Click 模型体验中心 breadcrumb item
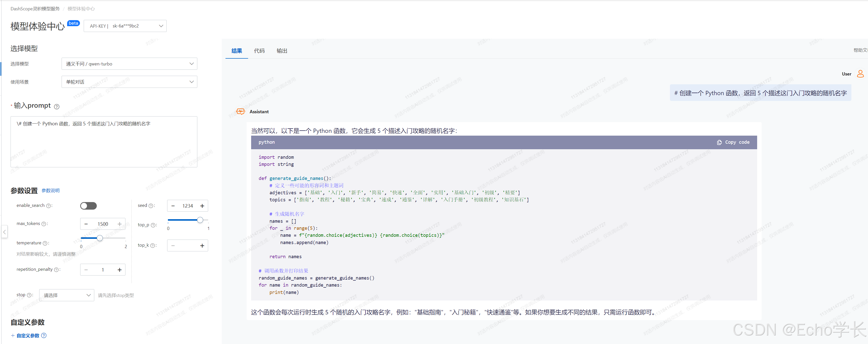Viewport: 868px width, 344px height. 81,9
